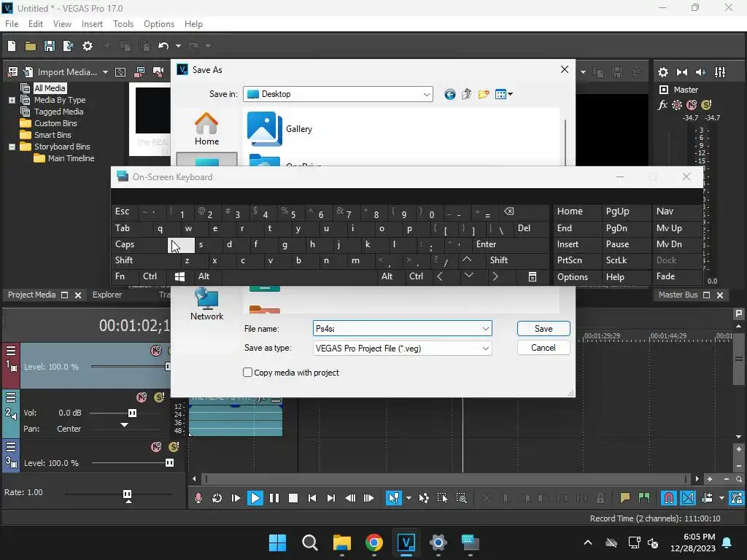Image resolution: width=747 pixels, height=560 pixels.
Task: Open the Tools menu
Action: click(x=123, y=24)
